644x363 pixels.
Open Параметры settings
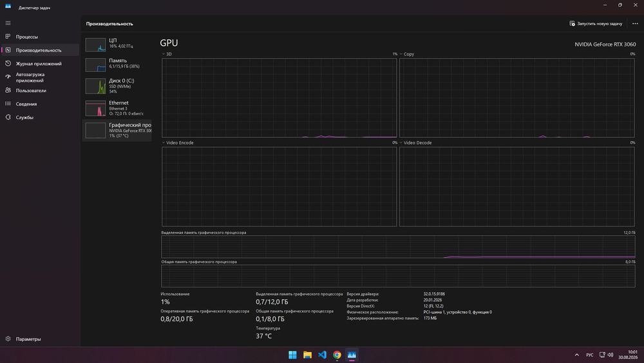[40, 338]
